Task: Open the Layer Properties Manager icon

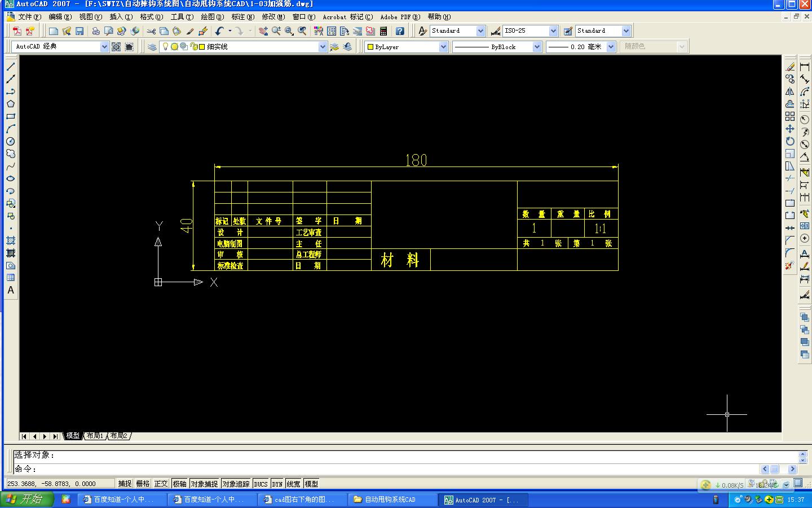Action: pyautogui.click(x=152, y=47)
